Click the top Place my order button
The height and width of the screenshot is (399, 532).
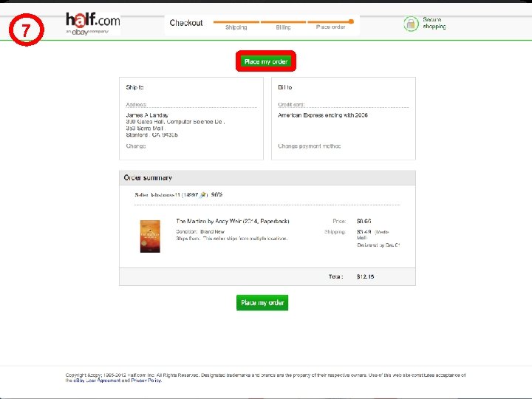266,61
